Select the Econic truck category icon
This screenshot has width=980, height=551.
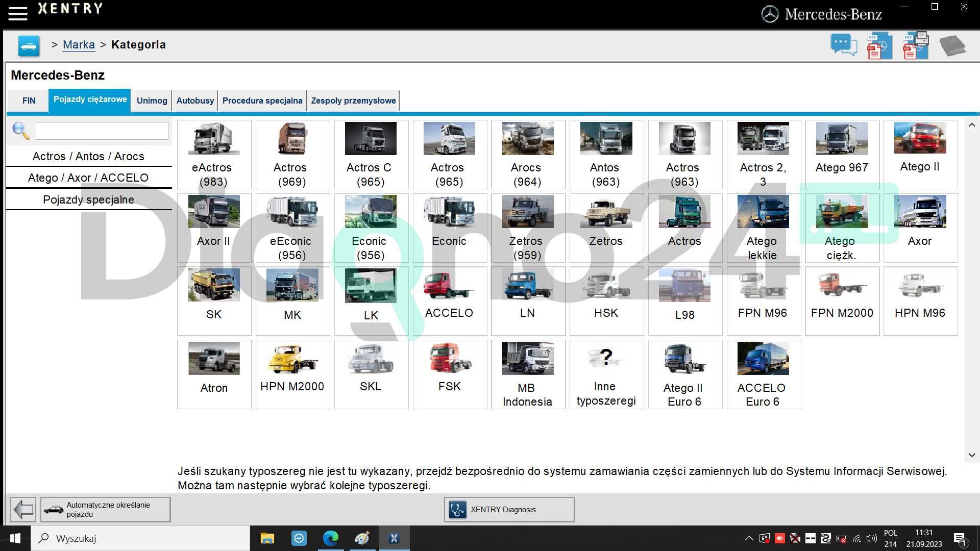pyautogui.click(x=448, y=226)
